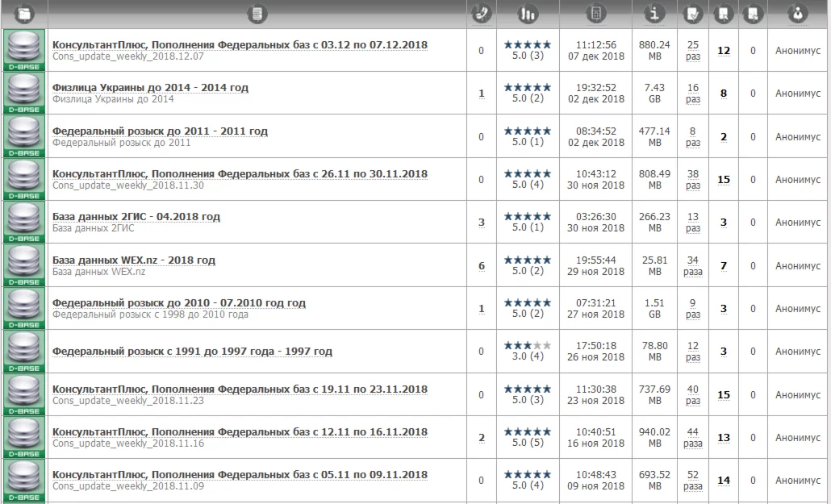This screenshot has width=831, height=504.
Task: Click seeders count 12 in first row
Action: click(x=724, y=51)
